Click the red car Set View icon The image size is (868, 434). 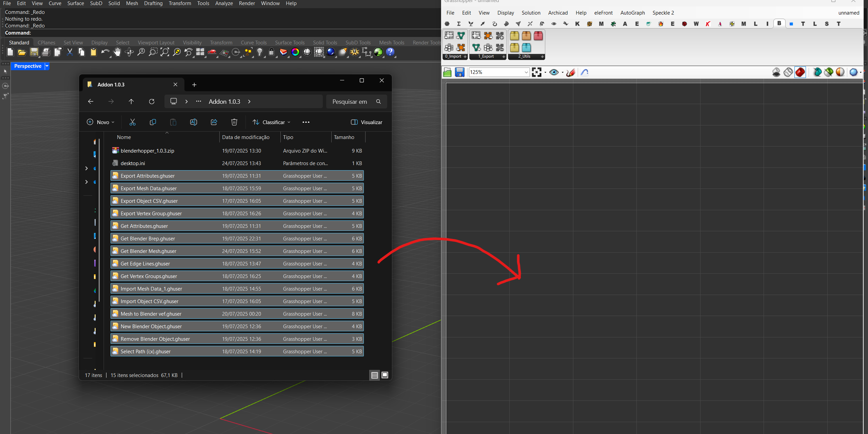pyautogui.click(x=212, y=52)
